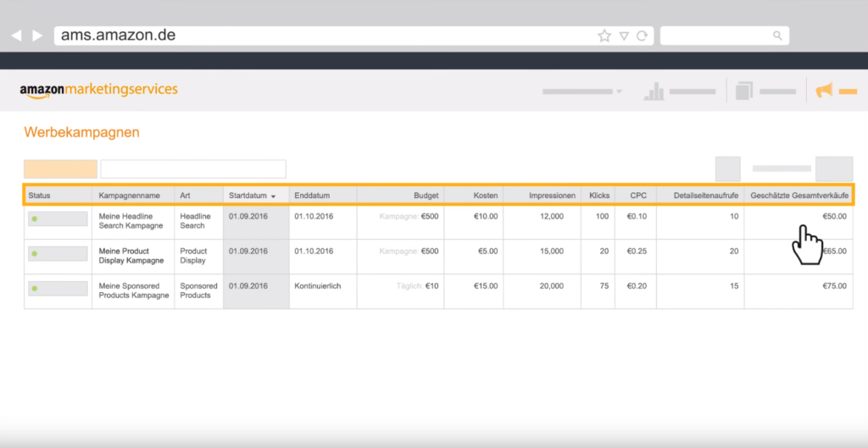This screenshot has width=868, height=448.
Task: Click the €0.20 CPC value
Action: pyautogui.click(x=637, y=286)
